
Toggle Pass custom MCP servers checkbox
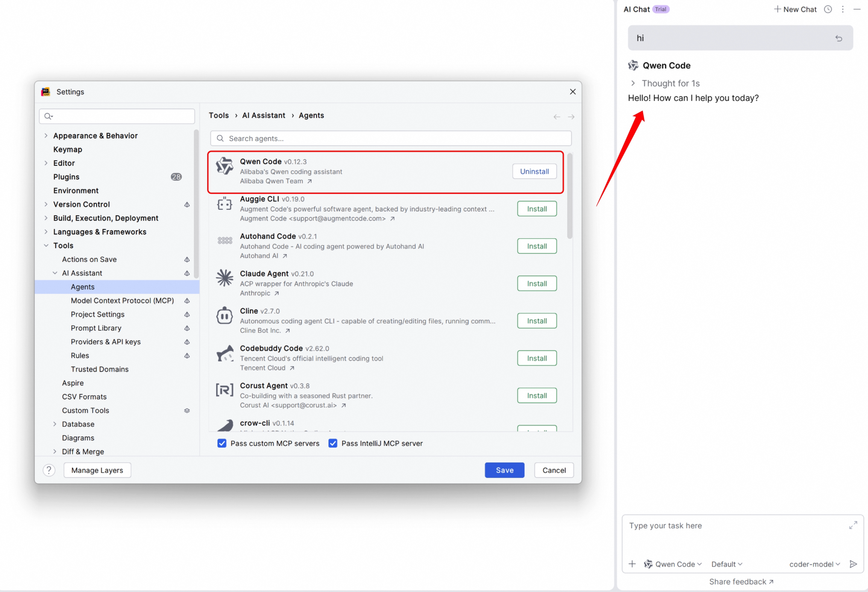tap(222, 443)
